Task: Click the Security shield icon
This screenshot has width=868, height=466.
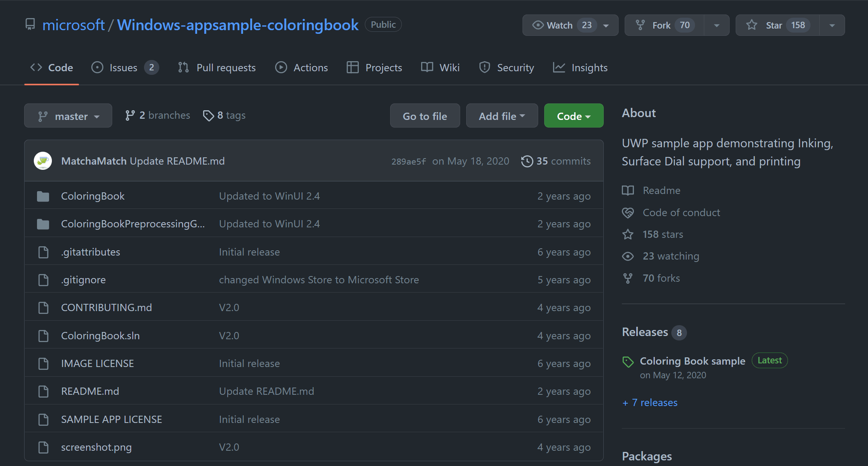Action: pyautogui.click(x=484, y=68)
